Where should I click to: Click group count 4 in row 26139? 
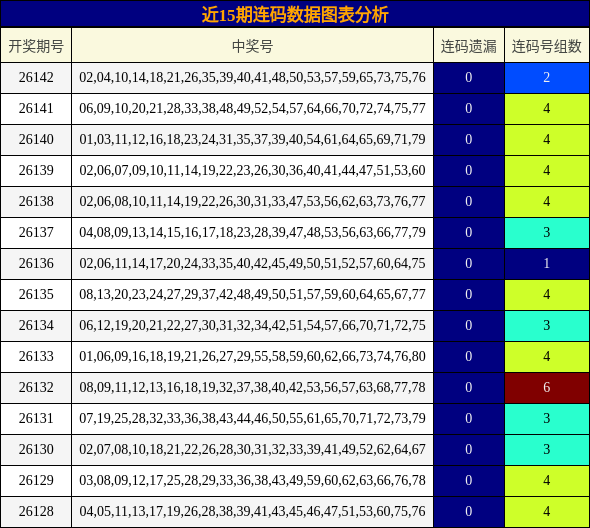(547, 170)
